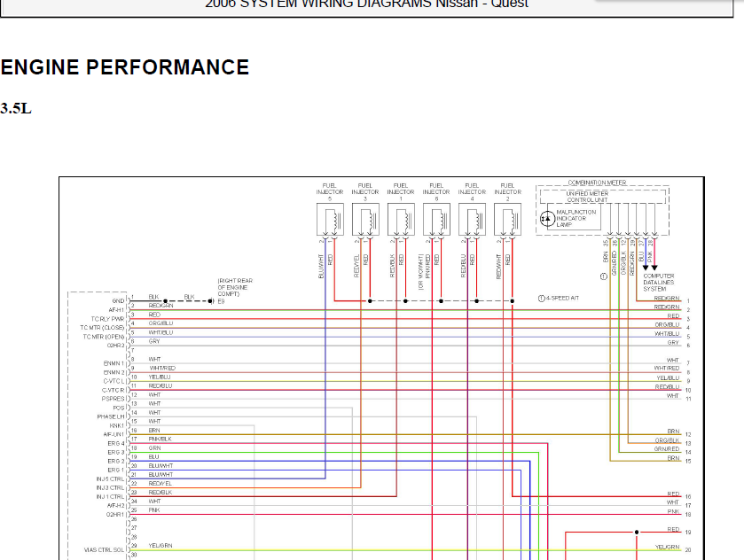Screen dimensions: 744x560
Task: Click the TC MTR (OPEN) pin label
Action: 104,337
